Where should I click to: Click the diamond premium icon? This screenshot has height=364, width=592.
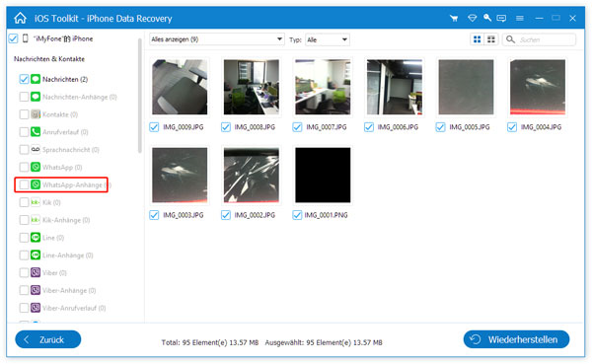click(x=472, y=18)
